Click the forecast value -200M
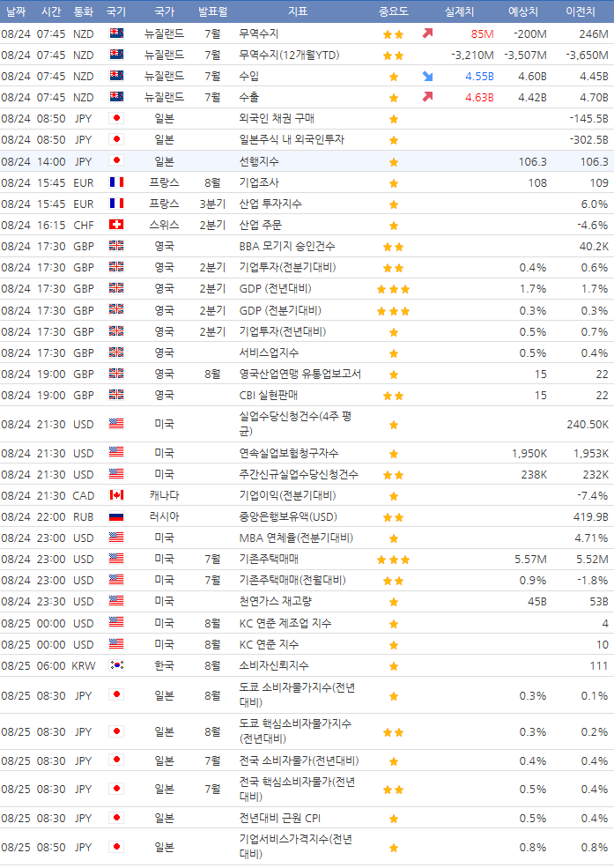Image resolution: width=614 pixels, height=868 pixels. coord(530,33)
